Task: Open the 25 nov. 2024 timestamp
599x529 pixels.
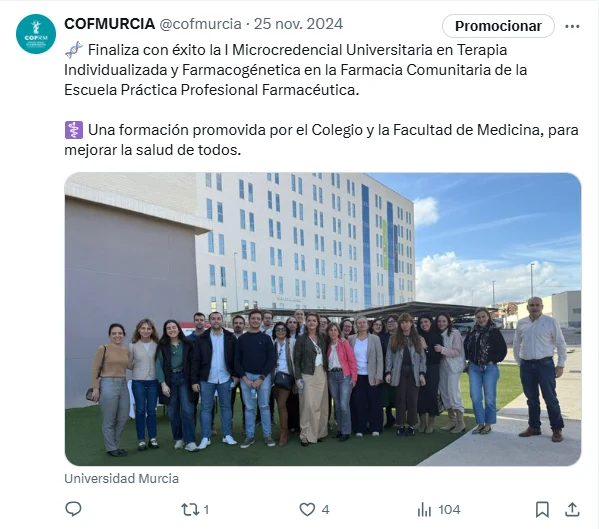Action: pyautogui.click(x=298, y=24)
